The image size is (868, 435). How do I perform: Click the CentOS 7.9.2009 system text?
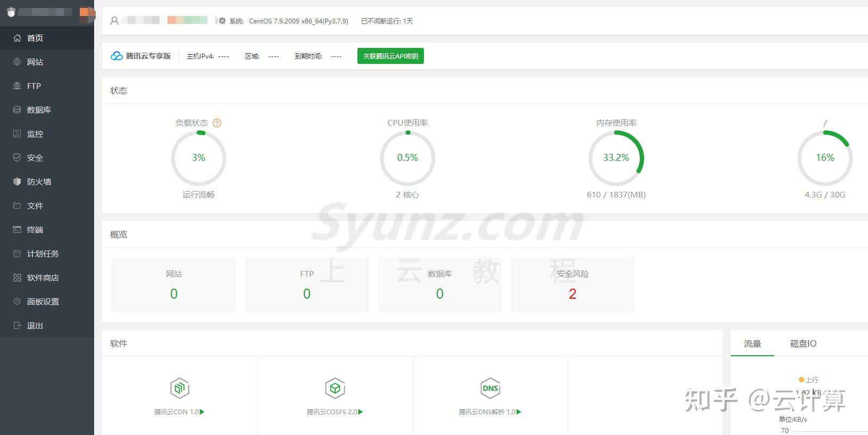298,21
